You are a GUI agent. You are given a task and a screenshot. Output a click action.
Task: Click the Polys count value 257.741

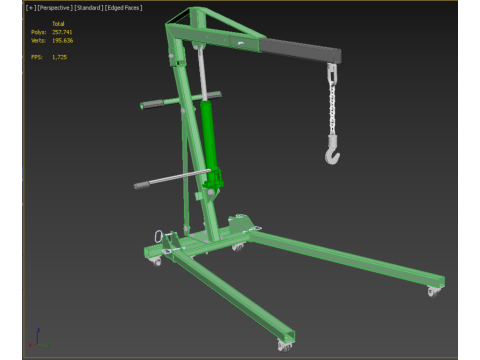(x=62, y=32)
